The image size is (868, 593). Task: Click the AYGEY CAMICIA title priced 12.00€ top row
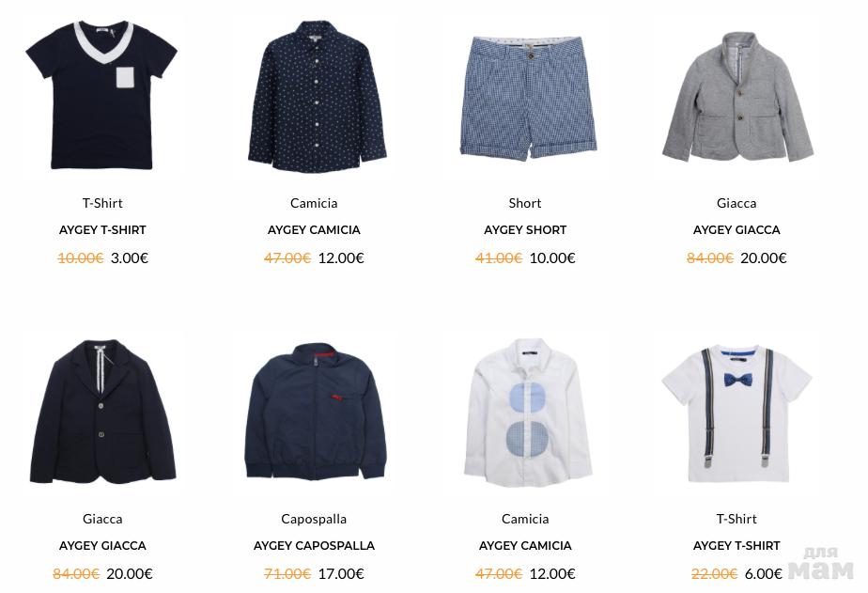tap(314, 230)
